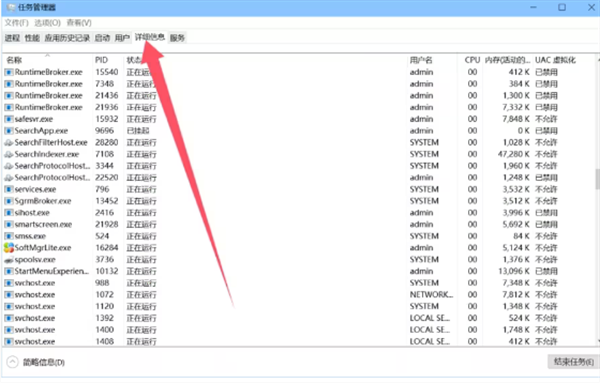Click icon of svchost.exe PID 1400
Viewport: 600px width, 383px height.
point(8,330)
